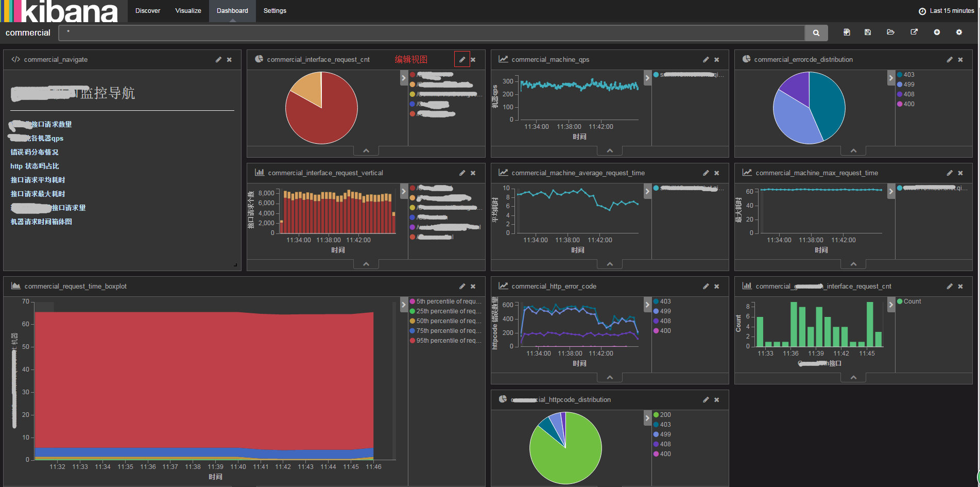Open the new dashboard icon in toolbar

click(x=847, y=32)
